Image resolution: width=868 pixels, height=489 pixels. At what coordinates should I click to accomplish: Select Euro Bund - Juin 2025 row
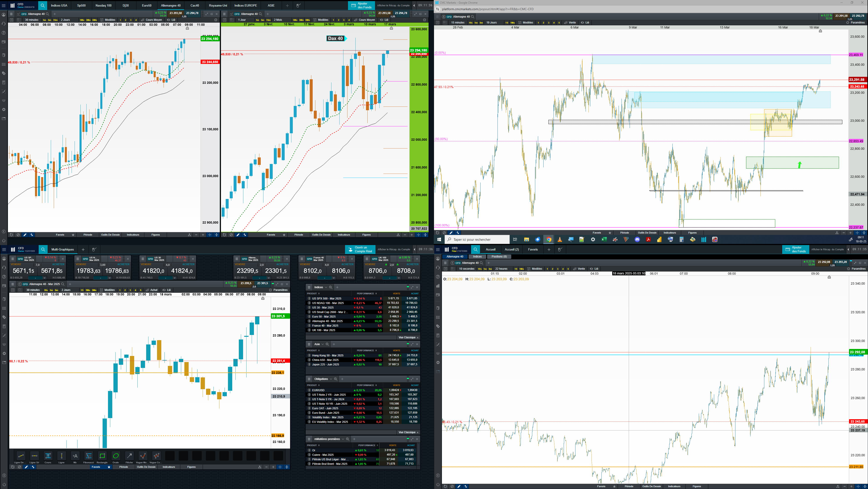326,413
